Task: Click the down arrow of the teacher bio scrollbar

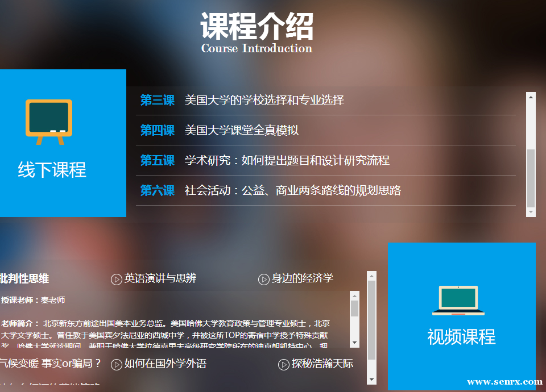Action: click(355, 343)
